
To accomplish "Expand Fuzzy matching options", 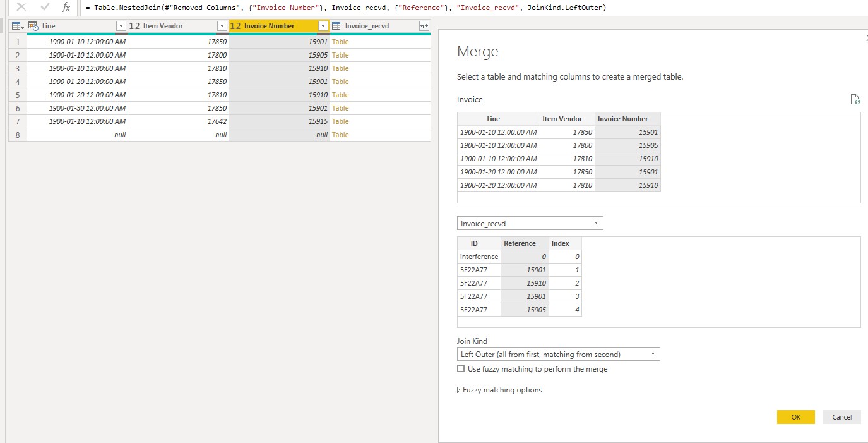I will [499, 390].
